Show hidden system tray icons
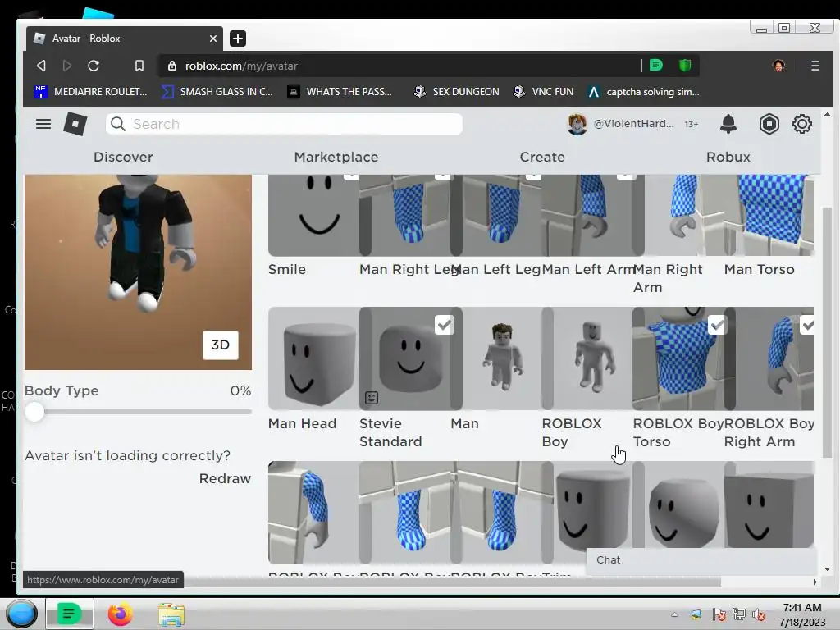840x630 pixels. click(674, 615)
